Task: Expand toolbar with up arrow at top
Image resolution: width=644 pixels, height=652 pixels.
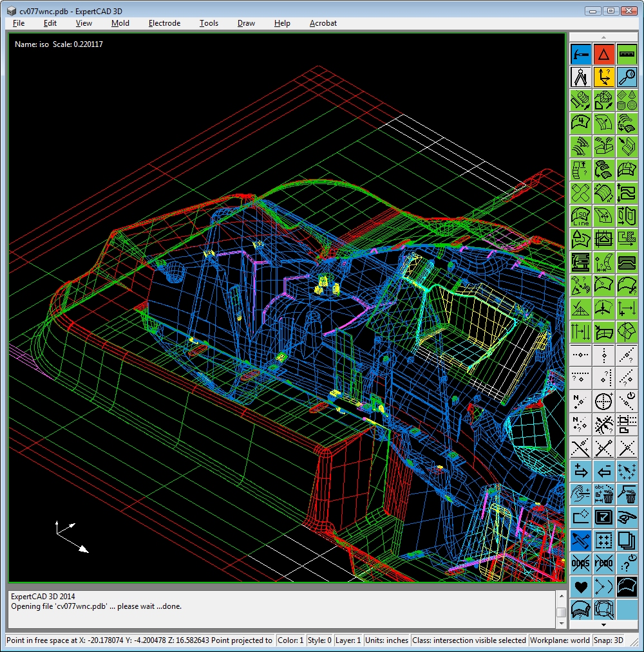Action: [603, 37]
